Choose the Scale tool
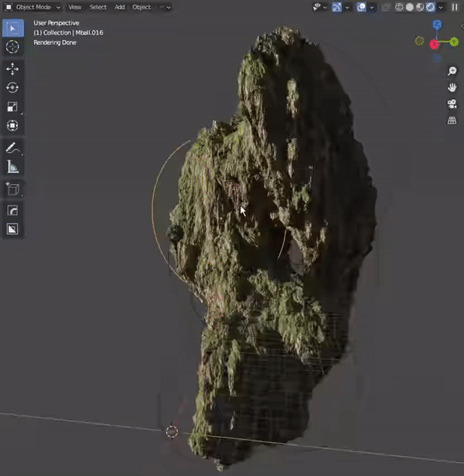Viewport: 464px width, 476px height. click(x=13, y=107)
